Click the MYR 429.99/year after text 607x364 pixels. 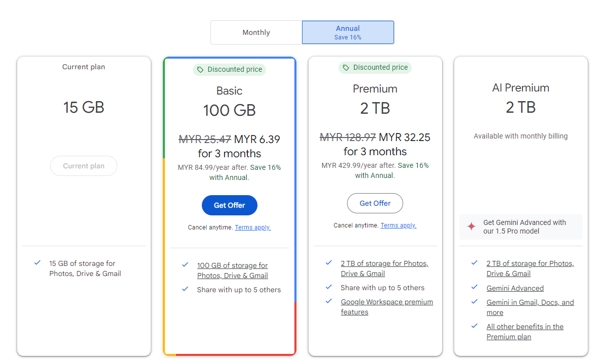[359, 165]
